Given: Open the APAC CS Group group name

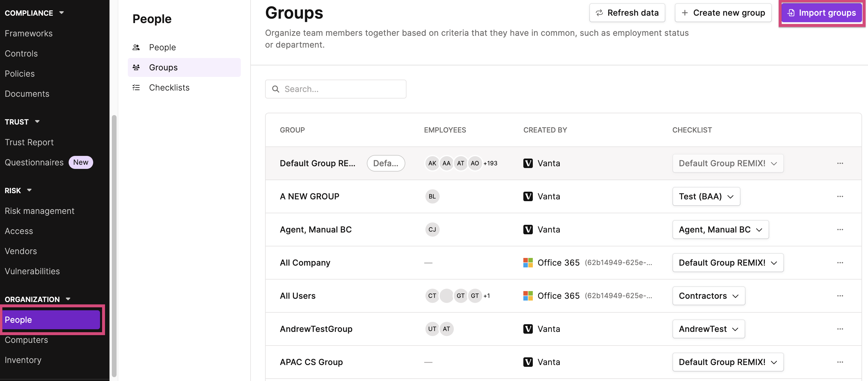Looking at the screenshot, I should point(311,362).
